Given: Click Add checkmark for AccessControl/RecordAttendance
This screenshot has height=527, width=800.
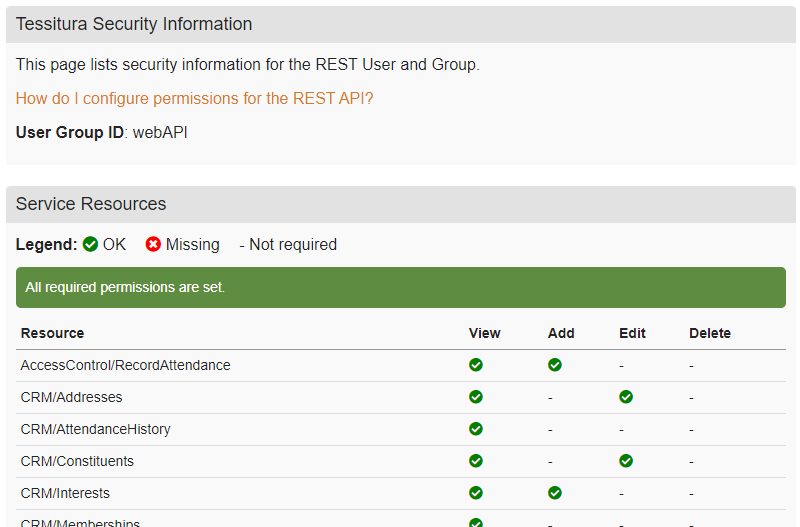Looking at the screenshot, I should [555, 365].
